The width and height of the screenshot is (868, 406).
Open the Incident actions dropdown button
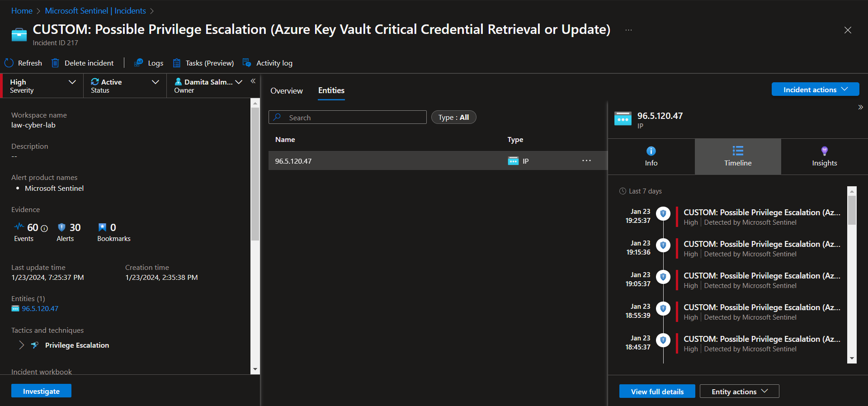tap(815, 90)
